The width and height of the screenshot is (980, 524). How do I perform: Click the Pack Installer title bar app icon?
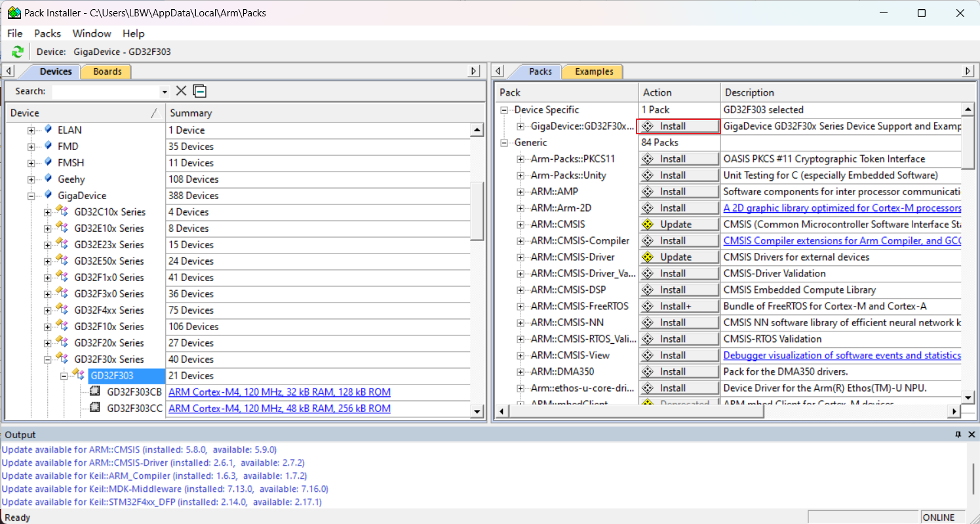click(14, 12)
